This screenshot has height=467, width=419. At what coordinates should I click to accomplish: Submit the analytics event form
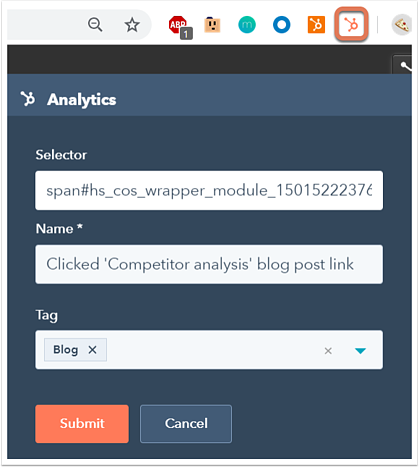click(82, 424)
